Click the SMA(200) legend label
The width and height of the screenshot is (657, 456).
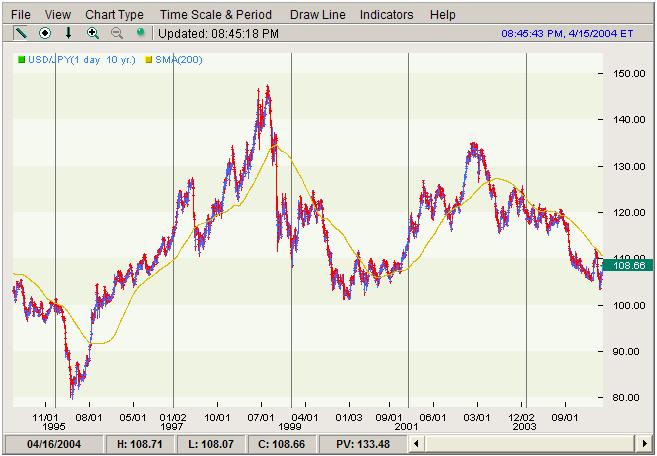click(x=179, y=60)
